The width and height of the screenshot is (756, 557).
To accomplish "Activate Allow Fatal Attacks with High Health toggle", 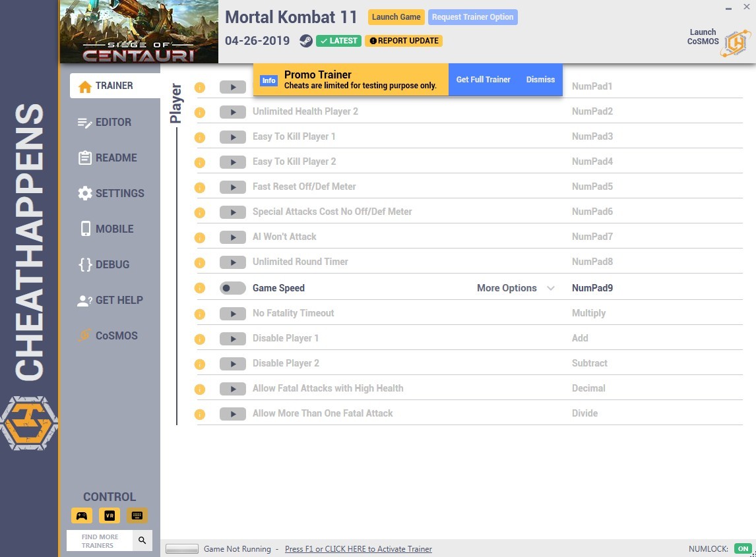I will click(x=232, y=390).
